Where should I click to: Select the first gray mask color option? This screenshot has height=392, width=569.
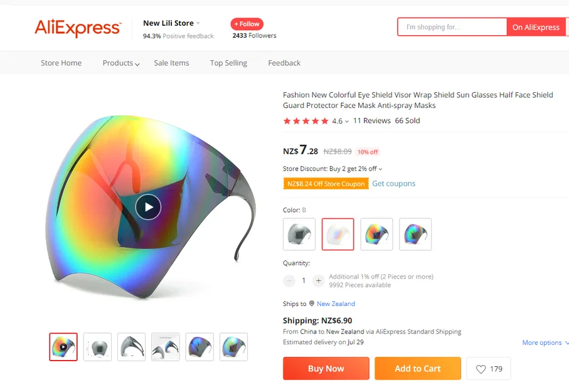point(299,234)
